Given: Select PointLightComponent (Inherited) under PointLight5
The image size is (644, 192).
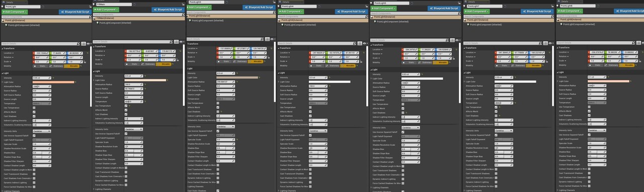Looking at the screenshot, I should pyautogui.click(x=392, y=22).
